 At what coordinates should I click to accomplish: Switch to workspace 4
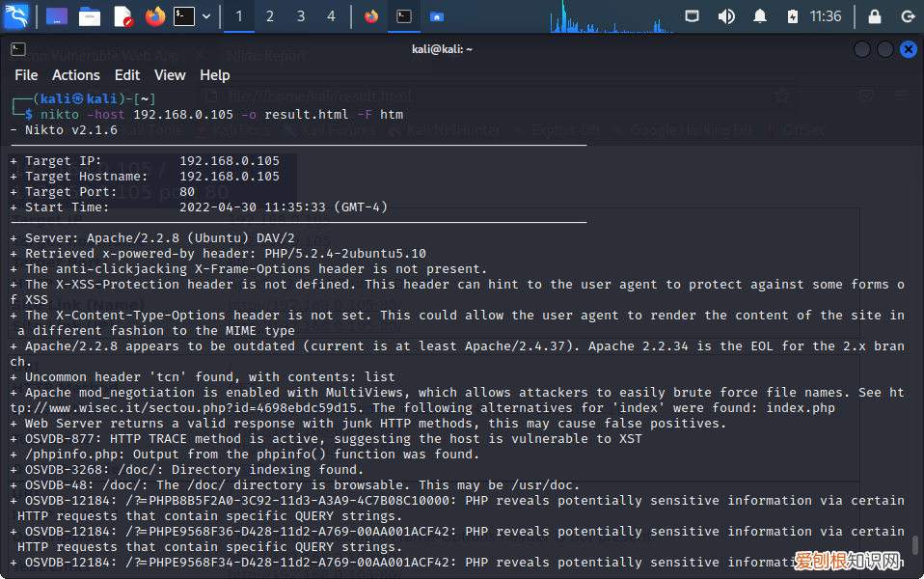pos(332,16)
